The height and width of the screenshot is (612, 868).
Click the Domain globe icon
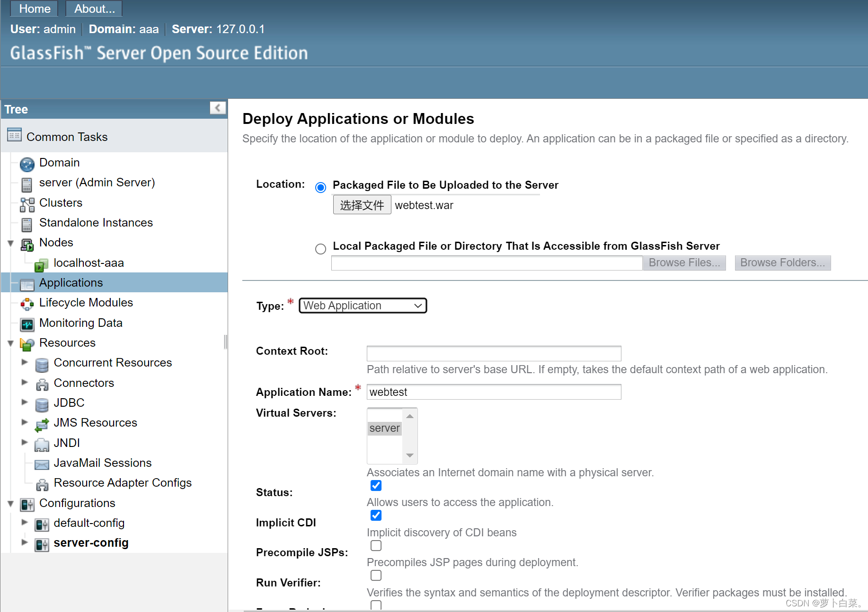(x=27, y=164)
